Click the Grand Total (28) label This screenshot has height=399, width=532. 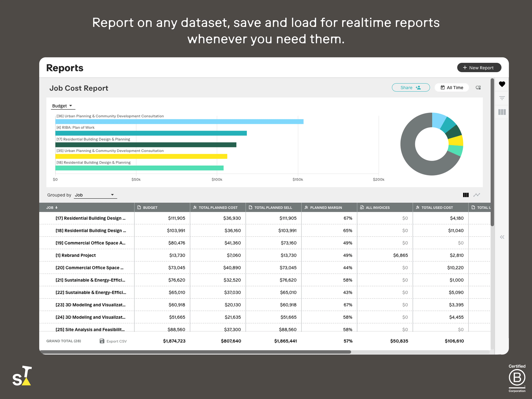pos(64,341)
